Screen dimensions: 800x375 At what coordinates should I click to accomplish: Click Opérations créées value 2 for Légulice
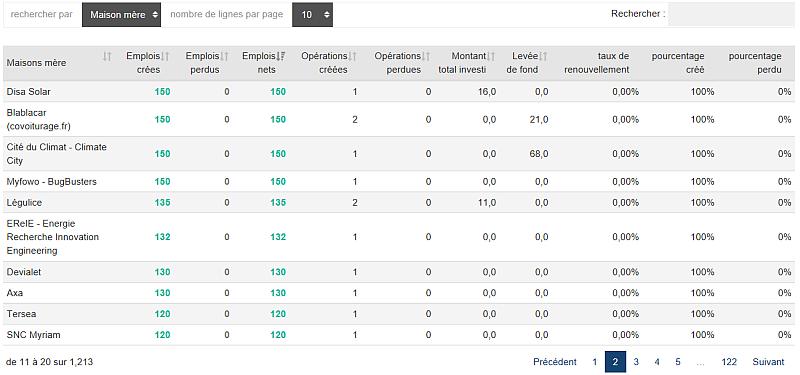pyautogui.click(x=355, y=203)
